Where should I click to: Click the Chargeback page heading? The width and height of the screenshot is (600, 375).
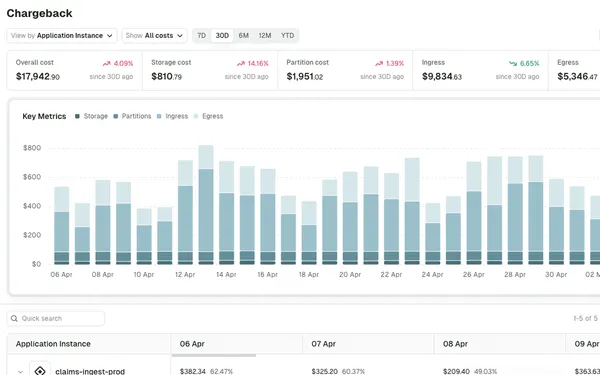(x=39, y=13)
